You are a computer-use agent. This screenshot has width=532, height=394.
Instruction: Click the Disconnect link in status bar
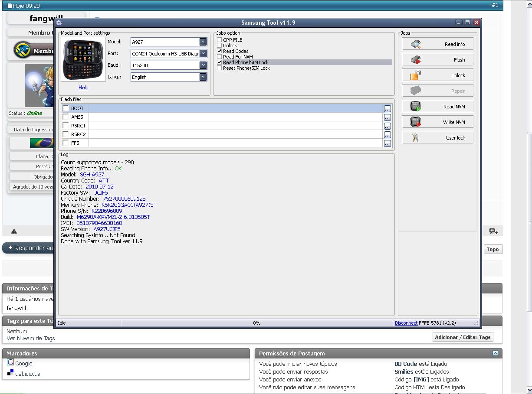tap(406, 323)
